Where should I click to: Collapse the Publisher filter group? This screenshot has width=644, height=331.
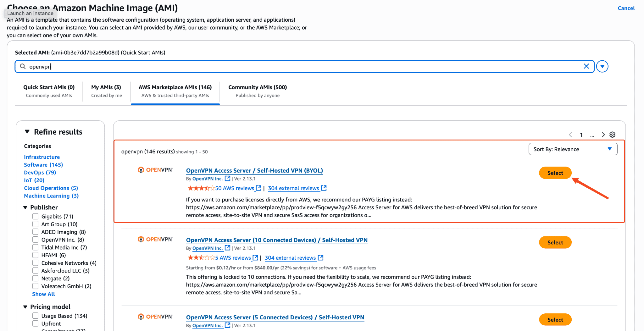(x=25, y=207)
